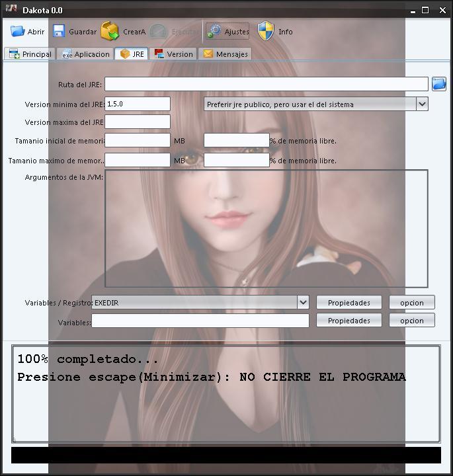The height and width of the screenshot is (476, 453).
Task: Click the black progress bar at bottom
Action: coord(226,455)
